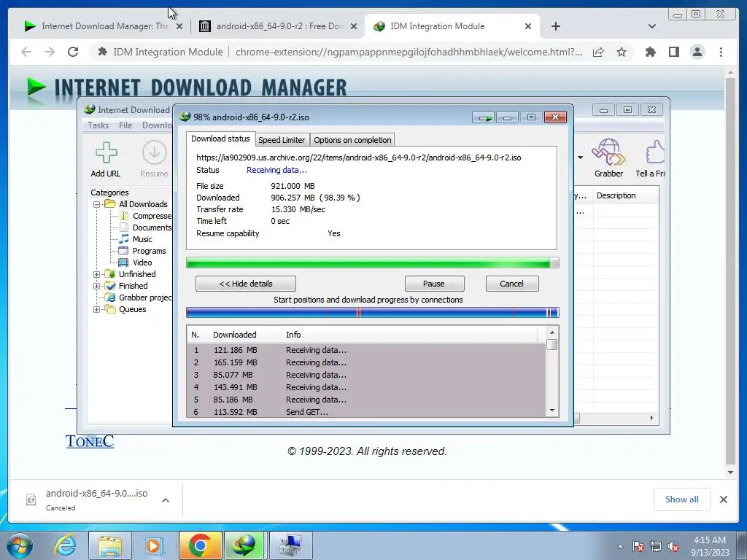Open the Options on completion tab
This screenshot has width=747, height=560.
click(352, 140)
